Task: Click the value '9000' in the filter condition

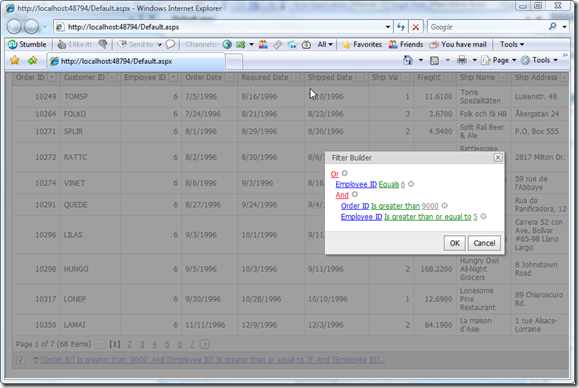Action: (x=430, y=206)
